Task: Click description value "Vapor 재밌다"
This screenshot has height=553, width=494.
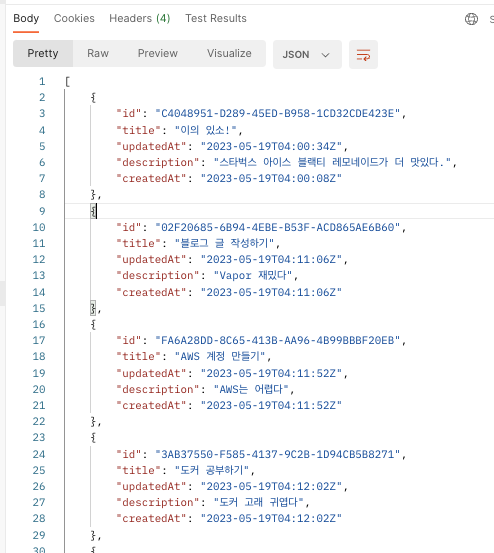Action: click(253, 275)
